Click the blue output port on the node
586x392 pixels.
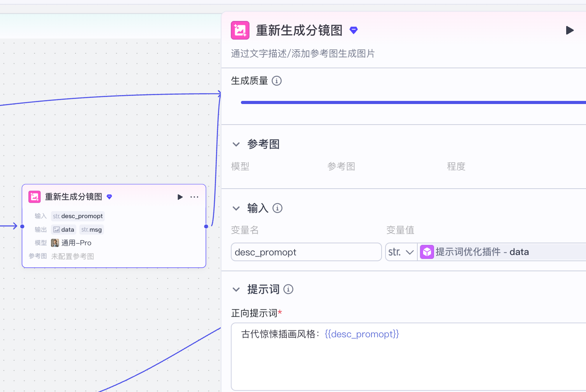[x=206, y=226]
